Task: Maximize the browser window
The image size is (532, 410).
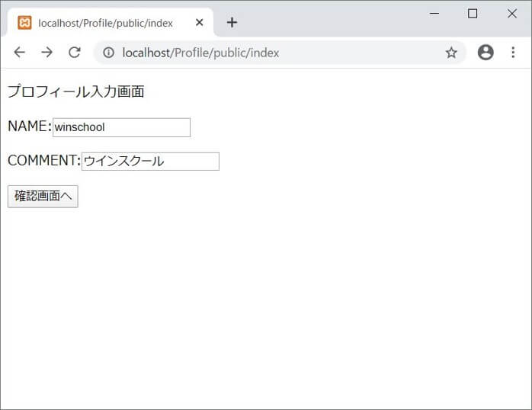Action: click(473, 14)
